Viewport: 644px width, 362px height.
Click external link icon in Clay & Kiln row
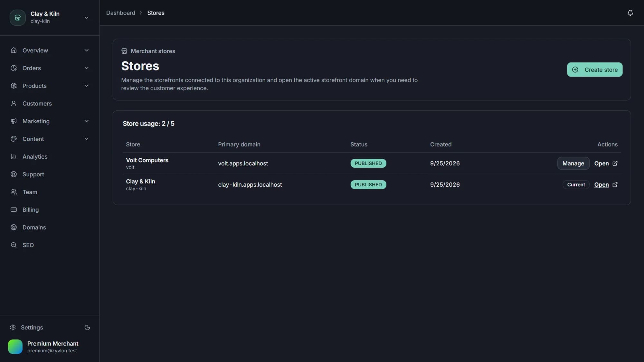(615, 184)
